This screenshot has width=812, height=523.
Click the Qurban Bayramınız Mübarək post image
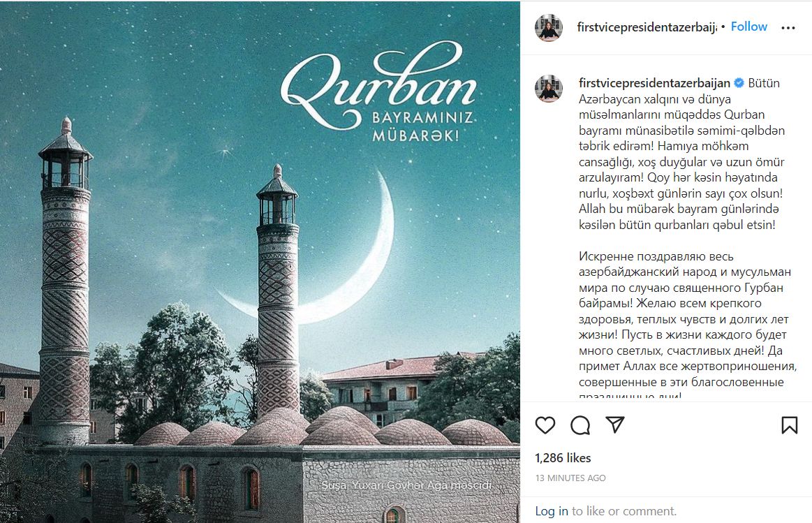point(260,262)
